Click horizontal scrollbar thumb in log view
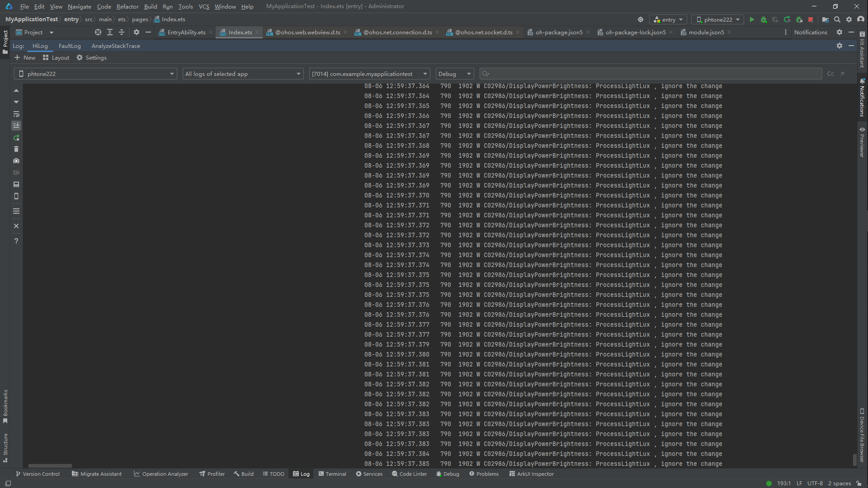This screenshot has height=488, width=868. coord(50,465)
